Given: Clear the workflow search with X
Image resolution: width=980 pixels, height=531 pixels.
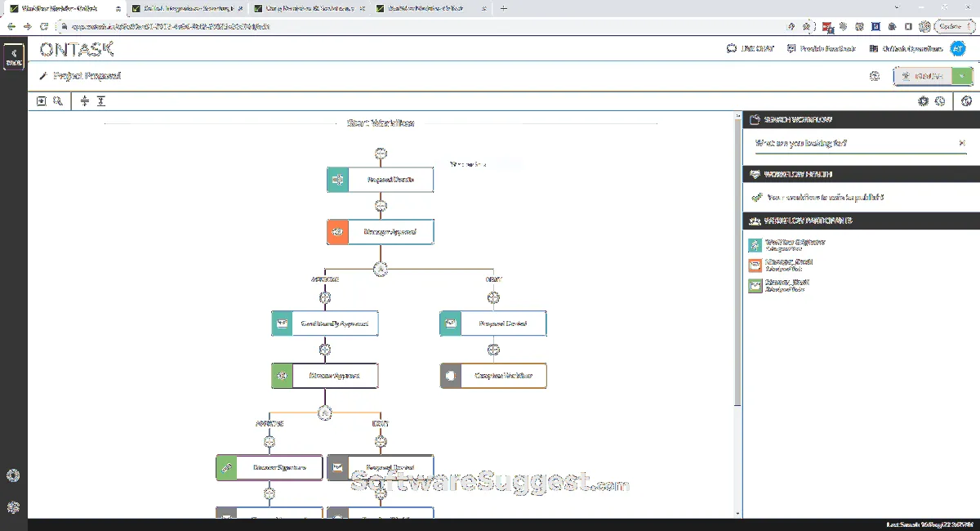Looking at the screenshot, I should (962, 143).
